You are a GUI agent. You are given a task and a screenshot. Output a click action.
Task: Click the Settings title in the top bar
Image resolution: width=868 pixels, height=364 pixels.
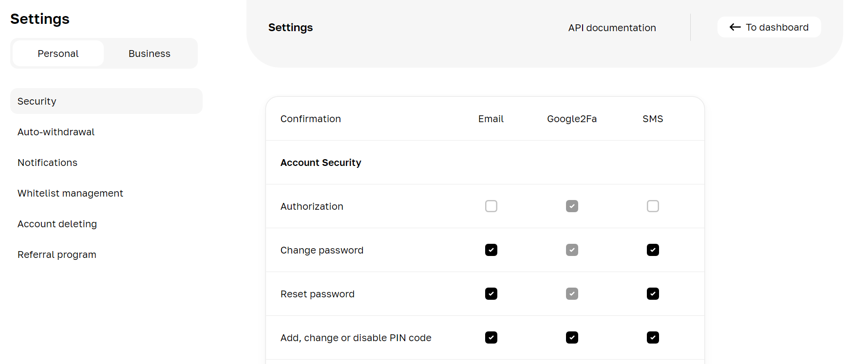click(291, 28)
